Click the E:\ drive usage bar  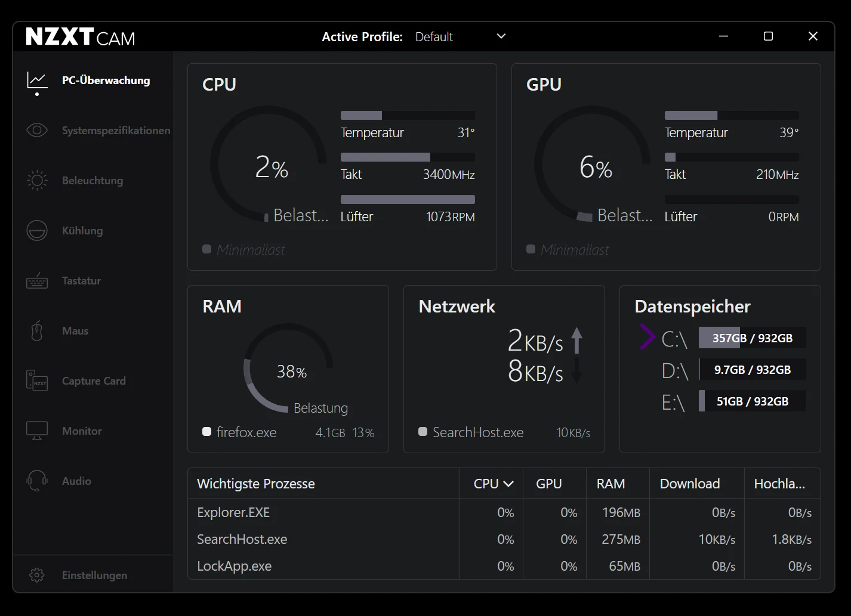[753, 401]
